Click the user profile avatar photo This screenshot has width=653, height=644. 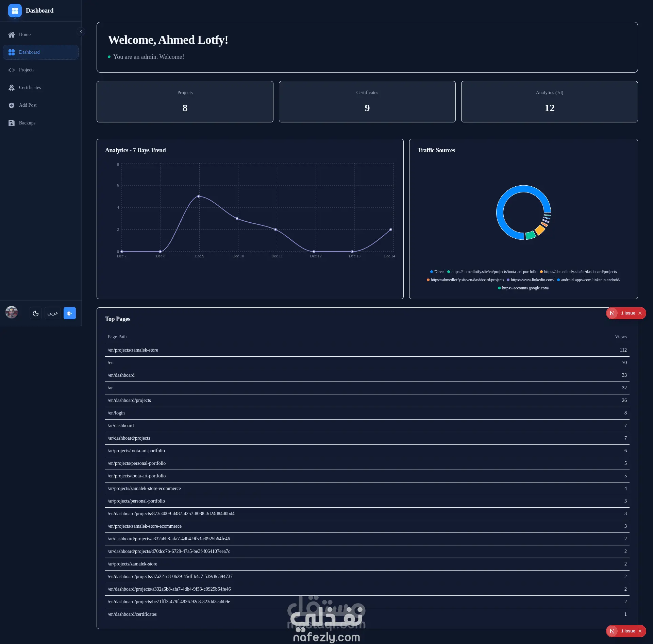12,312
